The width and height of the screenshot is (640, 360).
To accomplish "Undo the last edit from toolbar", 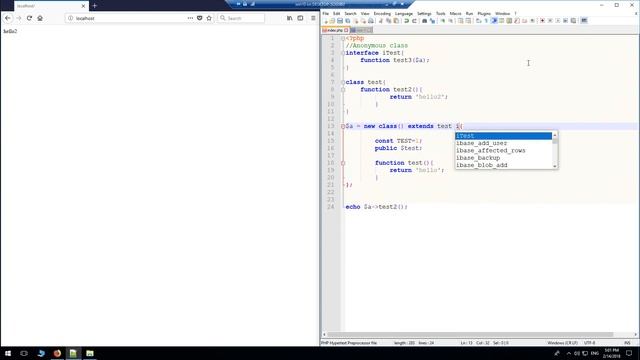I will 407,20.
